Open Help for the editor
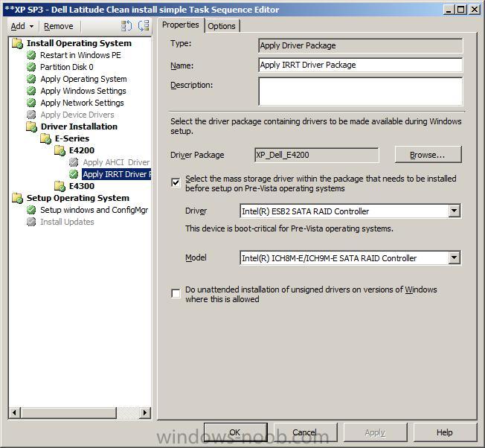 click(445, 432)
